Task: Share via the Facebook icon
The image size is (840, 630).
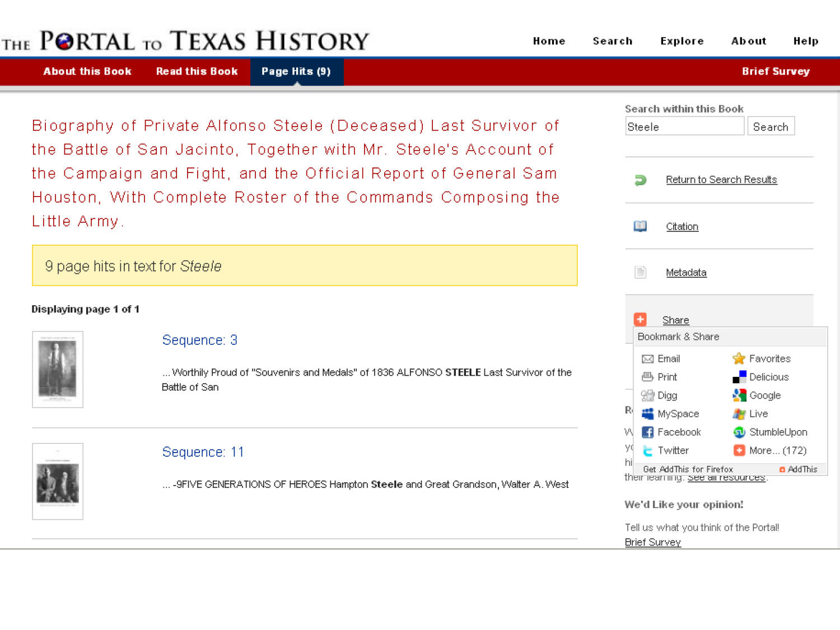Action: (648, 432)
